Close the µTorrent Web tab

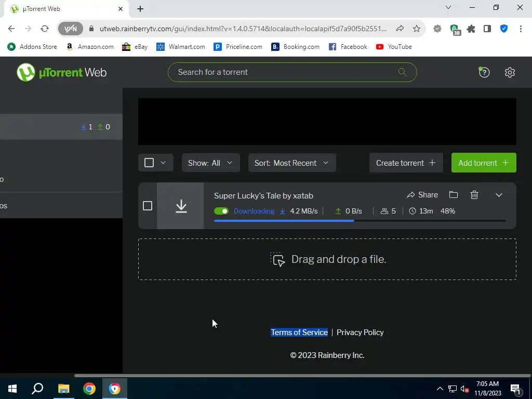[x=121, y=9]
